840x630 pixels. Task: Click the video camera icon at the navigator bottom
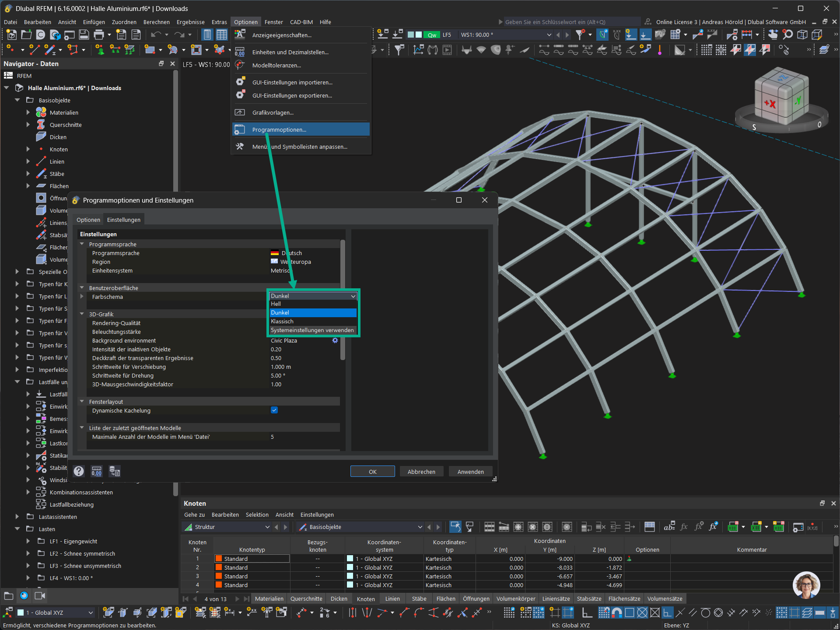(x=40, y=595)
